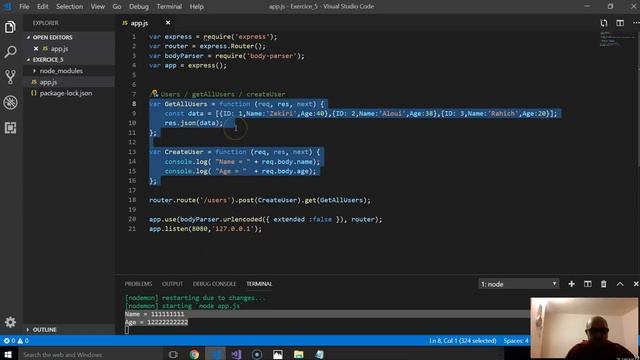The height and width of the screenshot is (360, 640).
Task: Select the app.js editor tab
Action: 139,23
